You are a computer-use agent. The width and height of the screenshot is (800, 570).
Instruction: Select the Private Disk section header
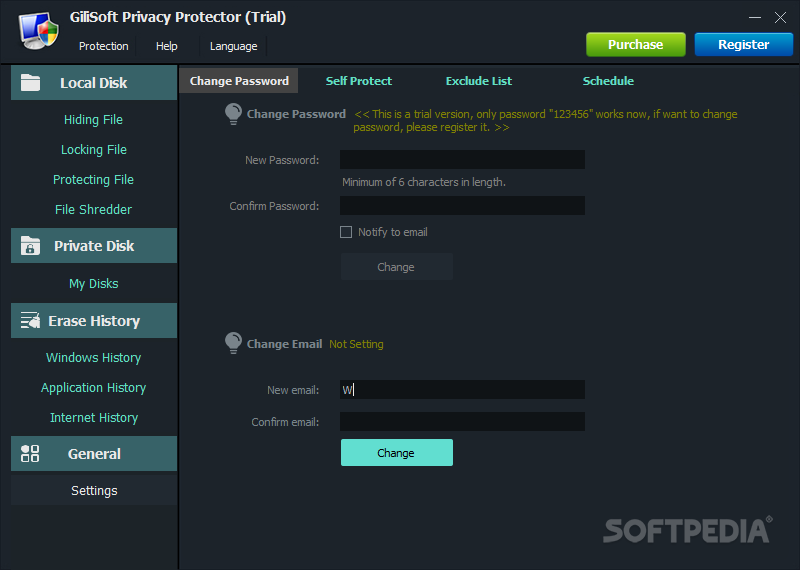click(x=94, y=245)
